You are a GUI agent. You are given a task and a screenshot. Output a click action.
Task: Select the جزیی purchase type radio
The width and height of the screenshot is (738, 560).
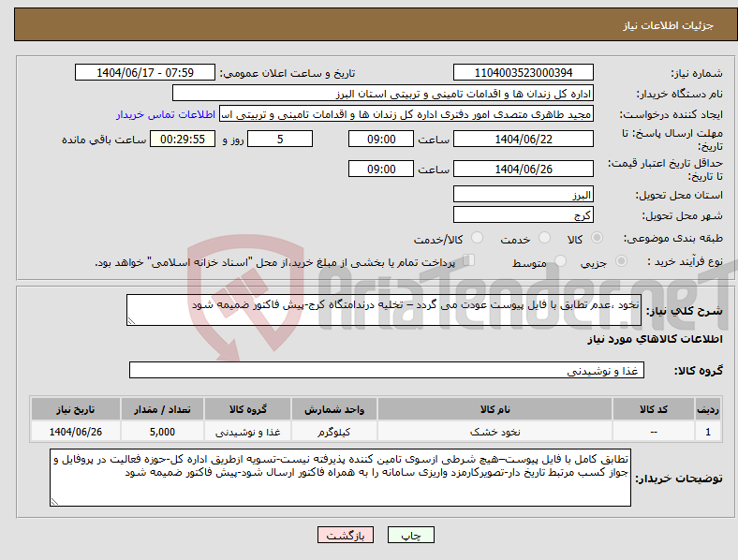click(621, 261)
